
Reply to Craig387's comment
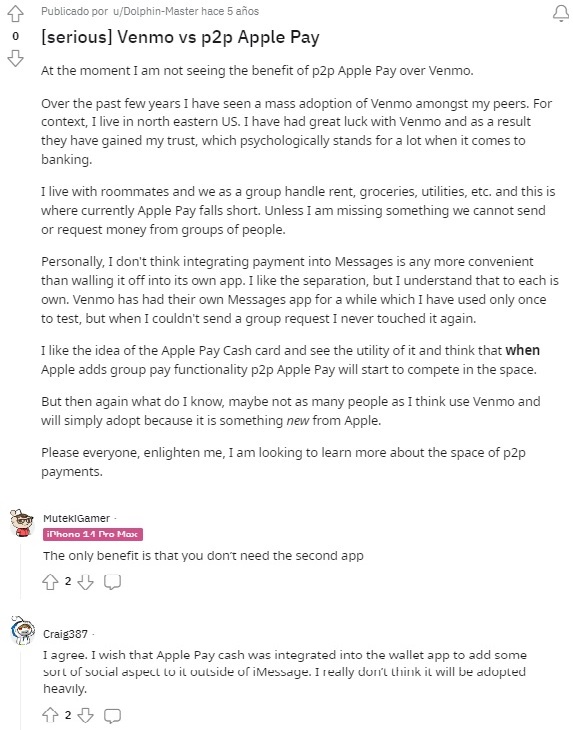[x=112, y=715]
